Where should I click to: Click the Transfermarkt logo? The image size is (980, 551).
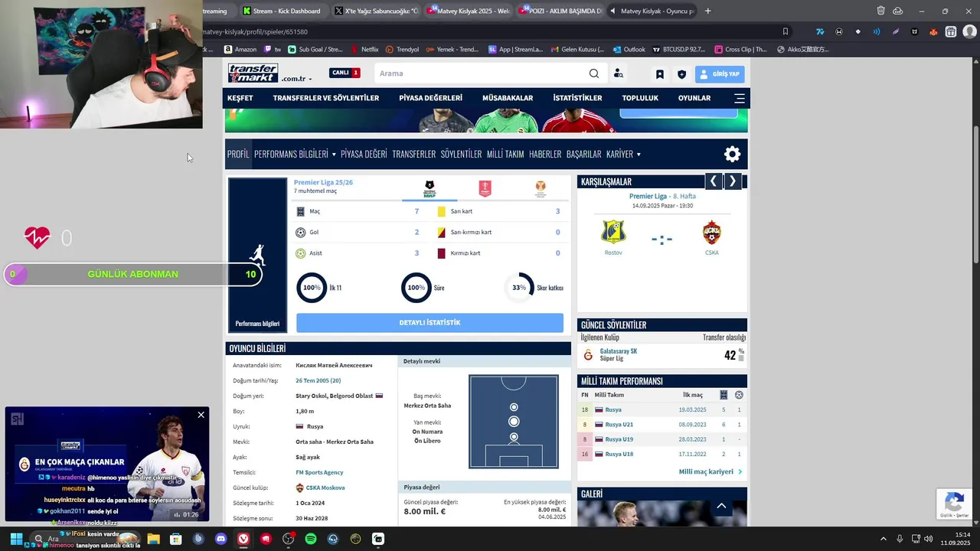click(x=253, y=73)
